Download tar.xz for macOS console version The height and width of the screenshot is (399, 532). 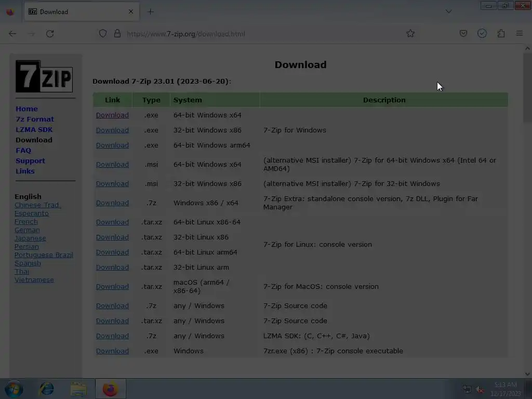[x=112, y=287]
